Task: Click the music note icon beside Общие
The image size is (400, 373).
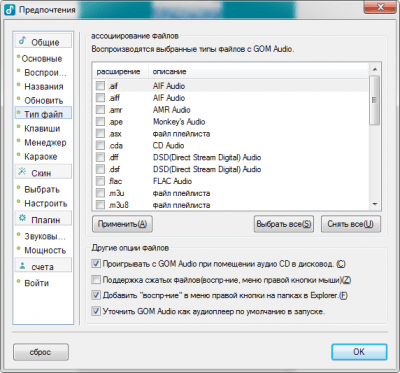Action: point(22,41)
